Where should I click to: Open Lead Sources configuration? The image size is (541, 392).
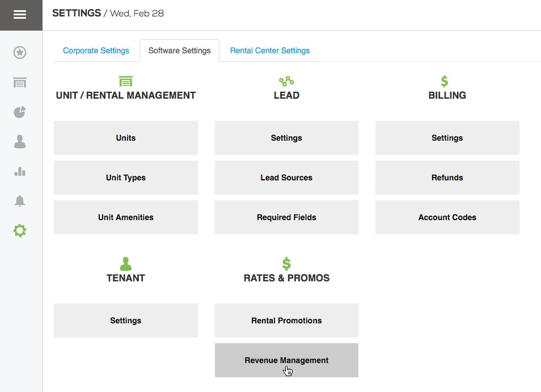tap(286, 178)
